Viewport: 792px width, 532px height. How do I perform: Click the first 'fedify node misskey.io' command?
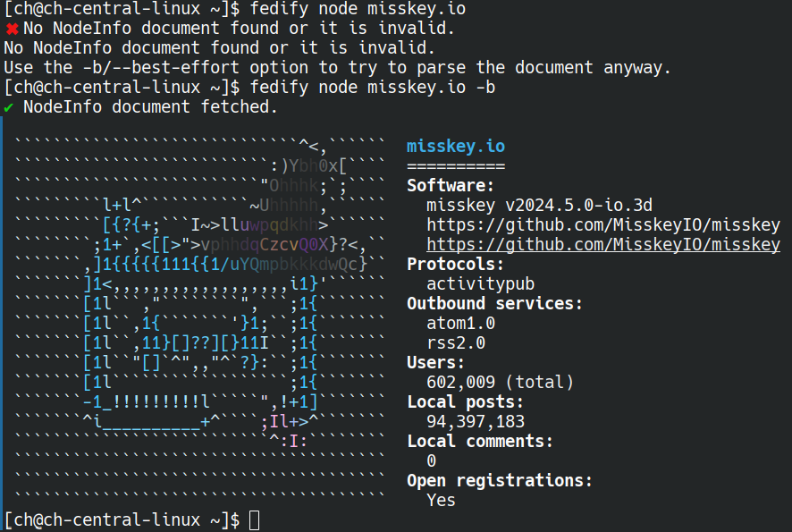point(358,9)
